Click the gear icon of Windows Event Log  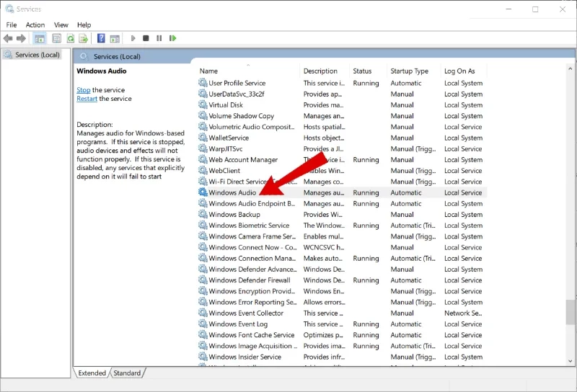click(x=203, y=324)
